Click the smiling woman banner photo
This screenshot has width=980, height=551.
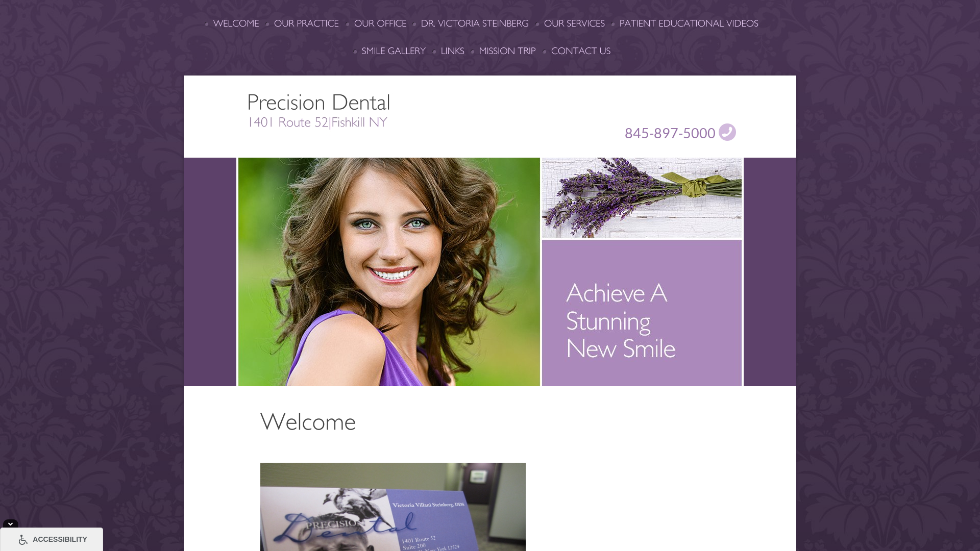click(x=389, y=272)
